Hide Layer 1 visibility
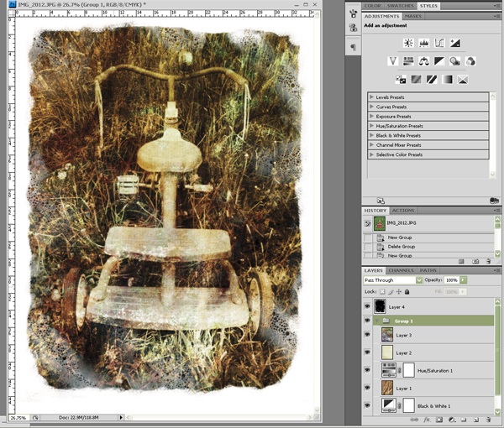504x428 pixels. pyautogui.click(x=367, y=388)
